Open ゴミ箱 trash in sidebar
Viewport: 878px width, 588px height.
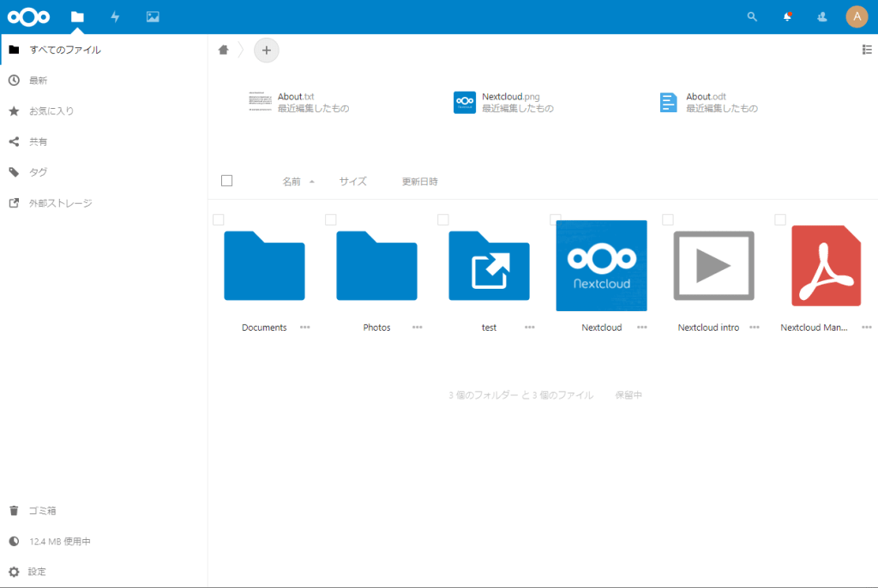(104, 511)
